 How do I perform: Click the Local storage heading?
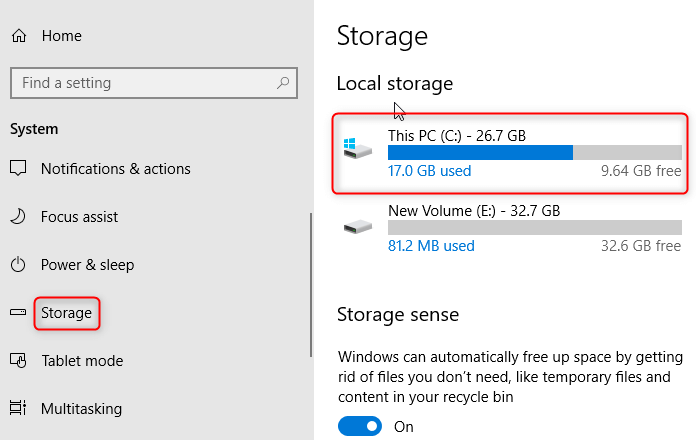tap(395, 83)
